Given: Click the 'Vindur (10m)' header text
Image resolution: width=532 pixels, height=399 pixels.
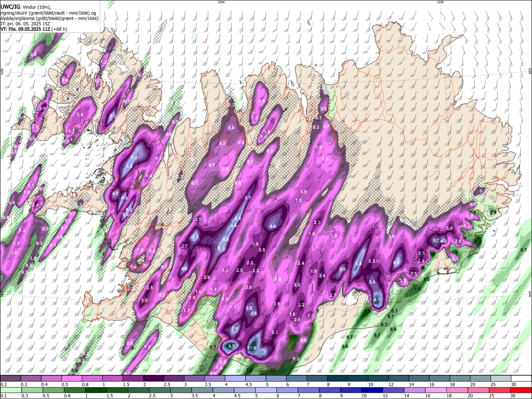Looking at the screenshot, I should point(36,7).
